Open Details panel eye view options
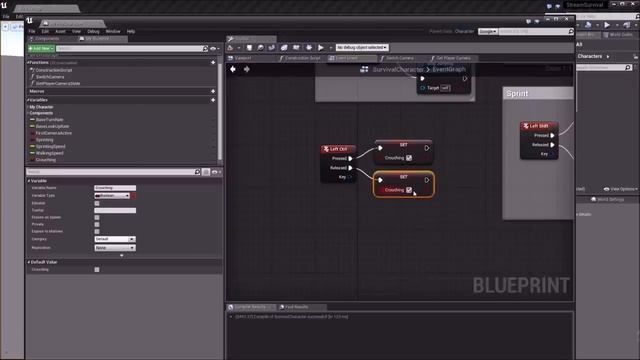 pyautogui.click(x=216, y=172)
